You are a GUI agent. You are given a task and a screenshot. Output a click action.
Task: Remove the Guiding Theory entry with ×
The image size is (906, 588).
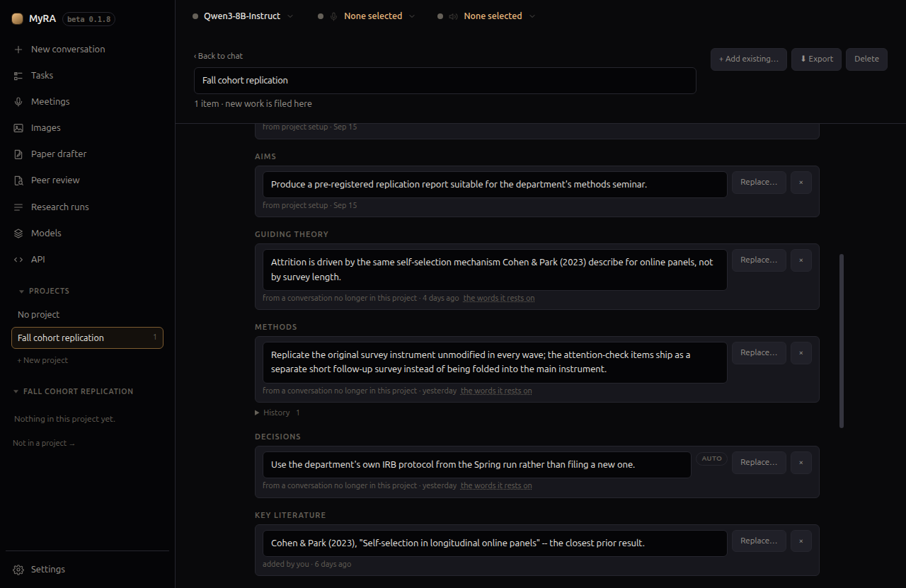tap(801, 260)
